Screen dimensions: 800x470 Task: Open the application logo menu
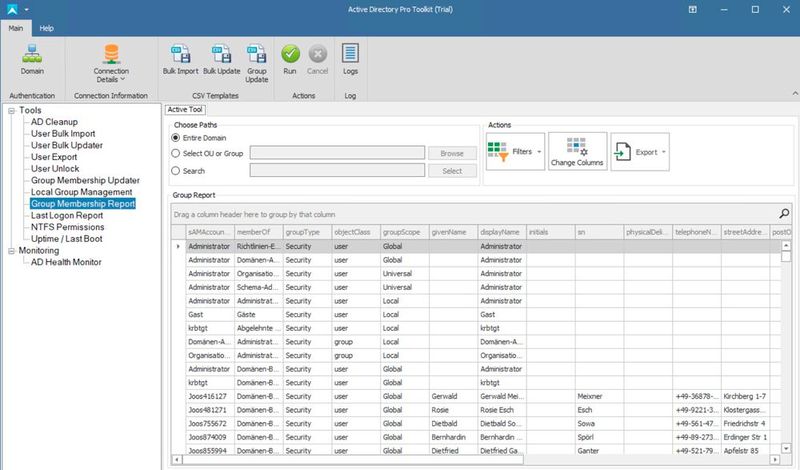click(12, 9)
